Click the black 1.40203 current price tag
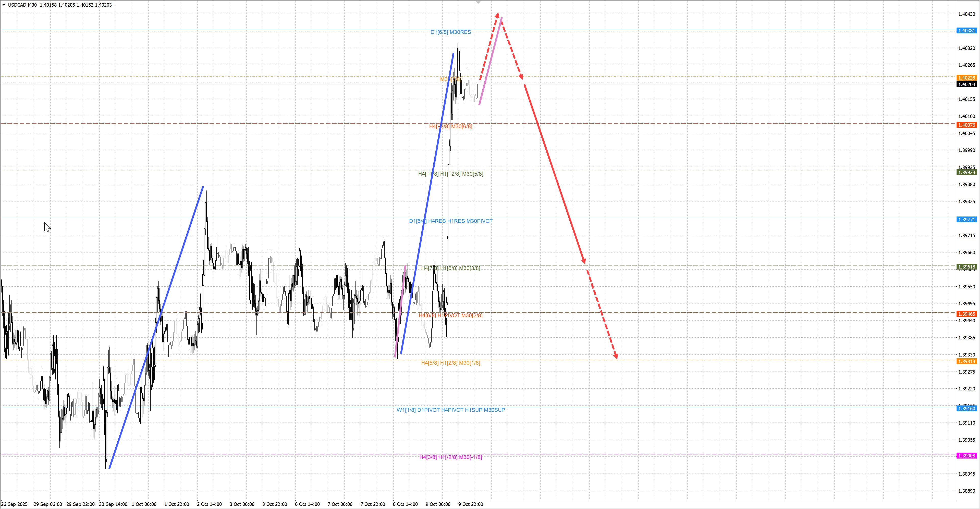Screen dimensions: 980x509 (x=966, y=84)
